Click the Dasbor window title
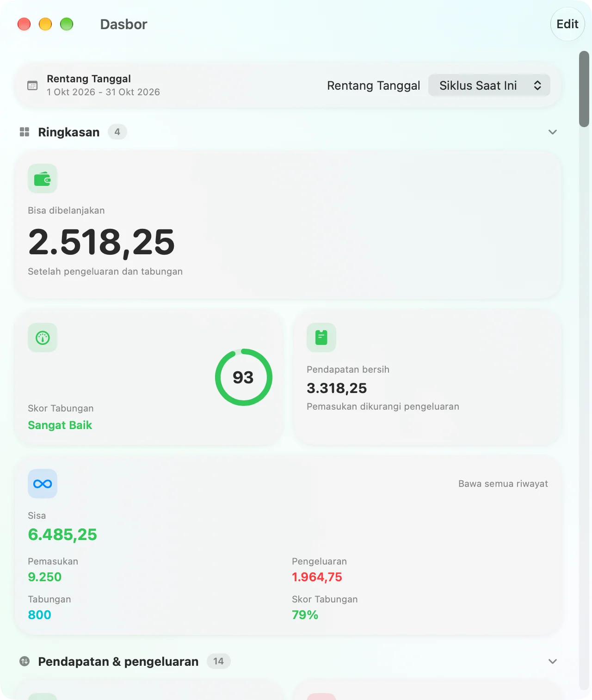 tap(123, 25)
